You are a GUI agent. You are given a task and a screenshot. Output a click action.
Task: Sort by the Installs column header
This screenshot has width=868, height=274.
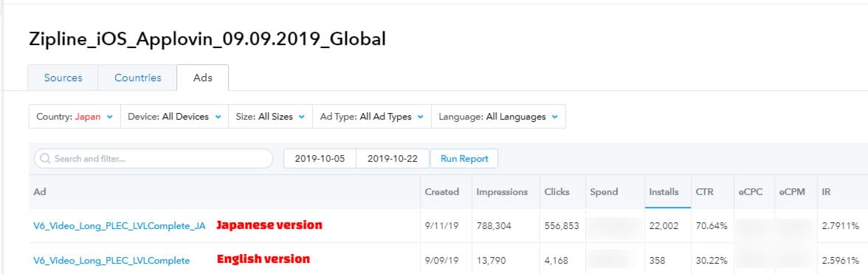click(x=664, y=192)
